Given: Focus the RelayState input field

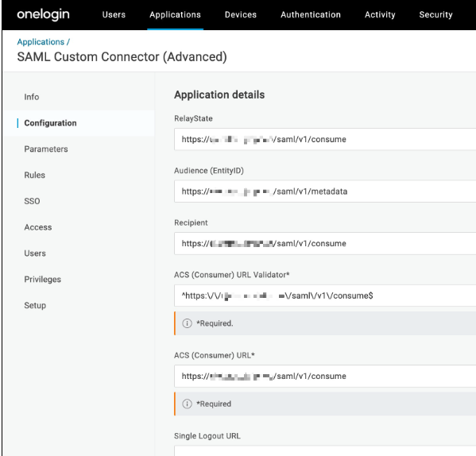Looking at the screenshot, I should coord(325,139).
